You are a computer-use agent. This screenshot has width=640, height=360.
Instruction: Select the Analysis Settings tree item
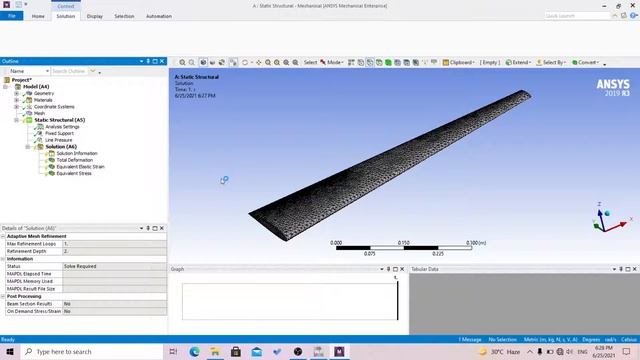pos(62,127)
